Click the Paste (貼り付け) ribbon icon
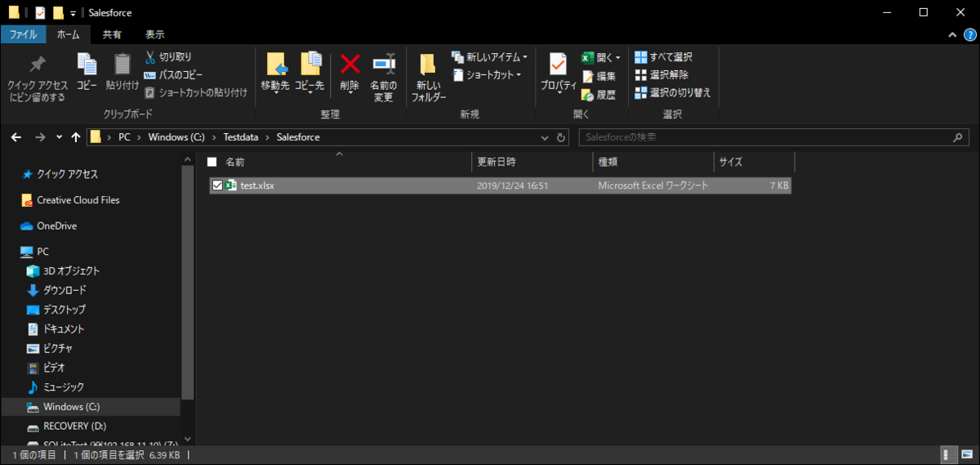This screenshot has width=980, height=465. [122, 64]
